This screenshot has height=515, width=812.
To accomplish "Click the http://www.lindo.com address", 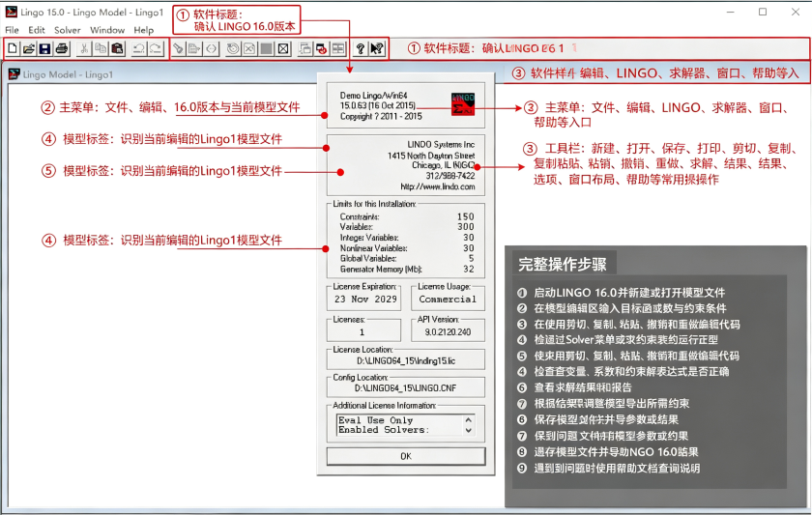I will pyautogui.click(x=438, y=186).
